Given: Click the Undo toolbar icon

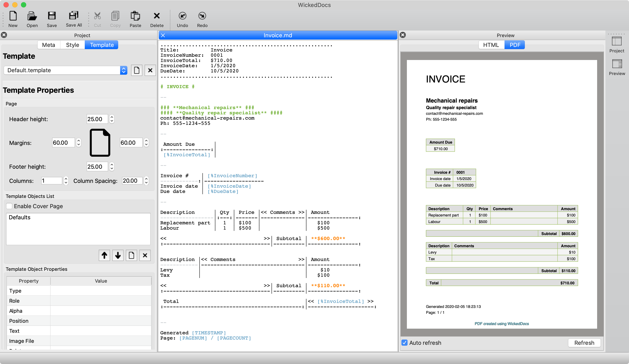Looking at the screenshot, I should (182, 16).
